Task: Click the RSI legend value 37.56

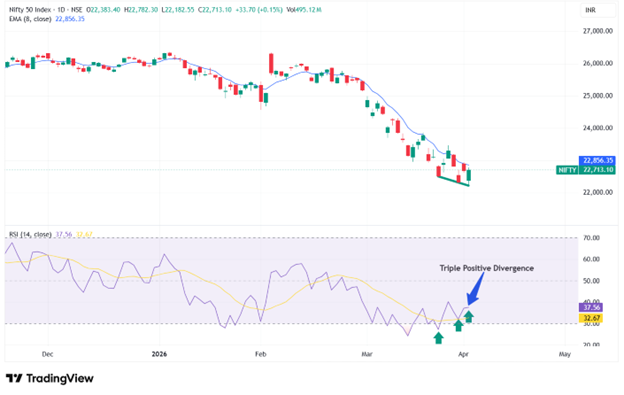Action: 64,235
